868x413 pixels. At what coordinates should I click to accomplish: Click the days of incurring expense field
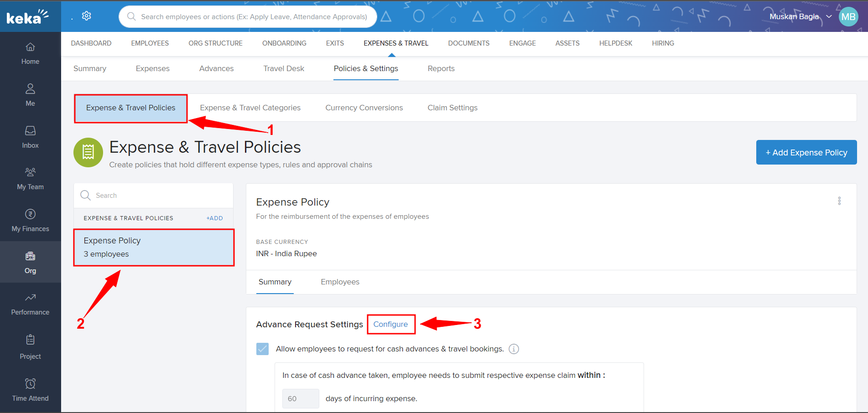(x=301, y=399)
